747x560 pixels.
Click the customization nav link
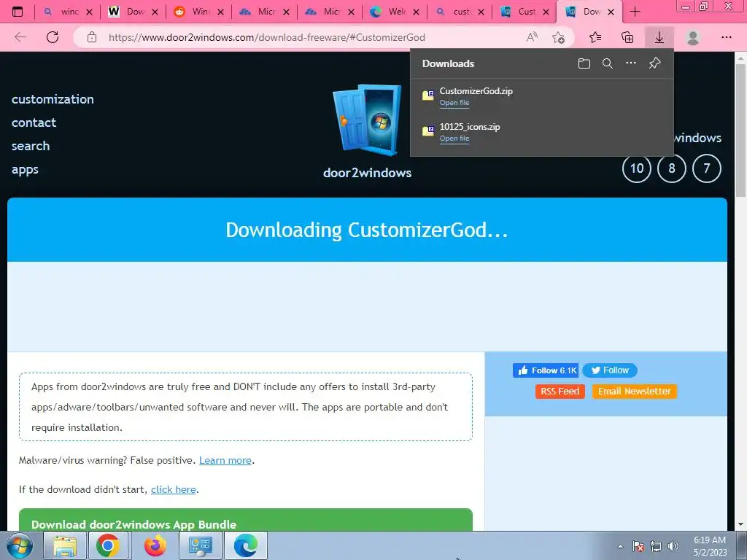pos(53,99)
